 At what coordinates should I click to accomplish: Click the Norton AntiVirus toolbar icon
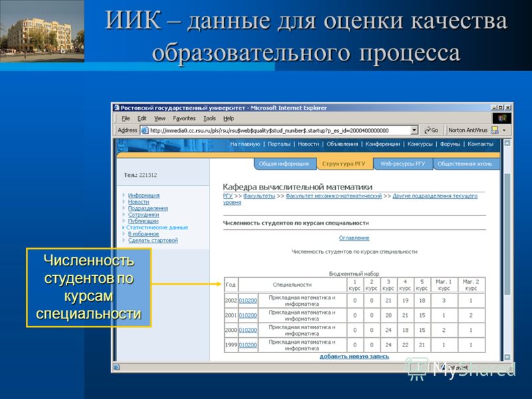pyautogui.click(x=495, y=130)
